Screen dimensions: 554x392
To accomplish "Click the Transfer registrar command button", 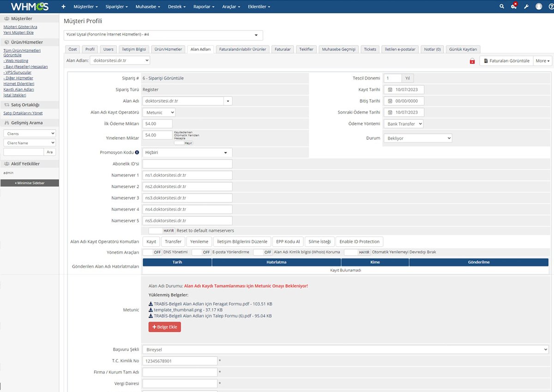I will point(173,242).
